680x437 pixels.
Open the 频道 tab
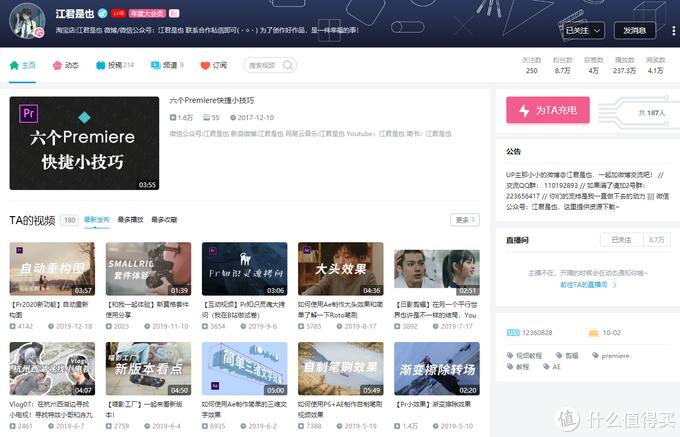(x=167, y=65)
